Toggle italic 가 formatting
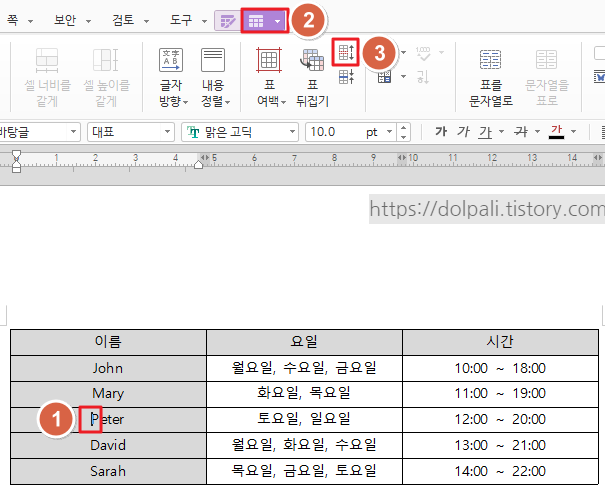Viewport: 605px width, 495px height. click(463, 132)
